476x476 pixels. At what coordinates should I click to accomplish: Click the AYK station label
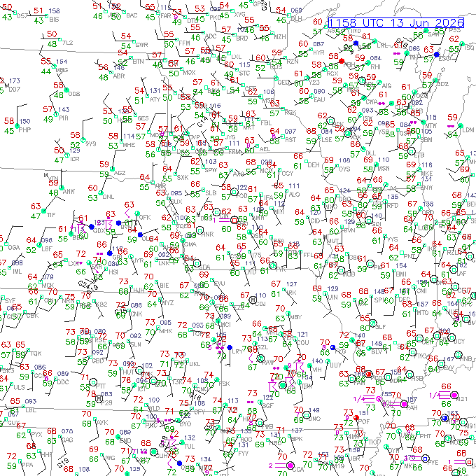point(103,423)
